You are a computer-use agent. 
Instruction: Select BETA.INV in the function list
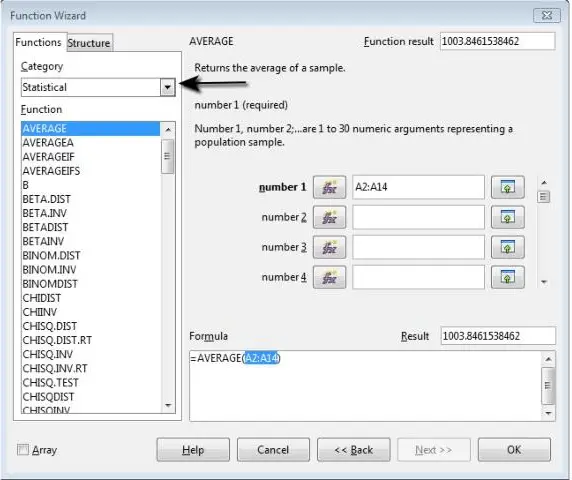(x=90, y=213)
